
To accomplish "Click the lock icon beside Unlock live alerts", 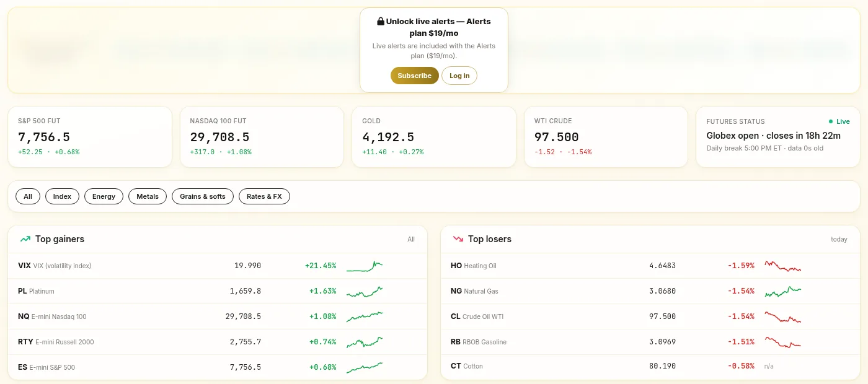I will click(x=381, y=21).
